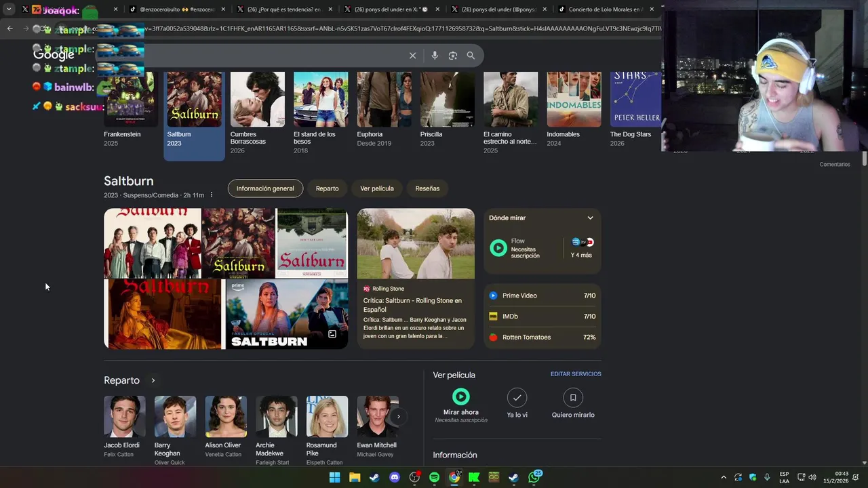Open Rolling Stone article photo
Image resolution: width=868 pixels, height=488 pixels.
[416, 243]
